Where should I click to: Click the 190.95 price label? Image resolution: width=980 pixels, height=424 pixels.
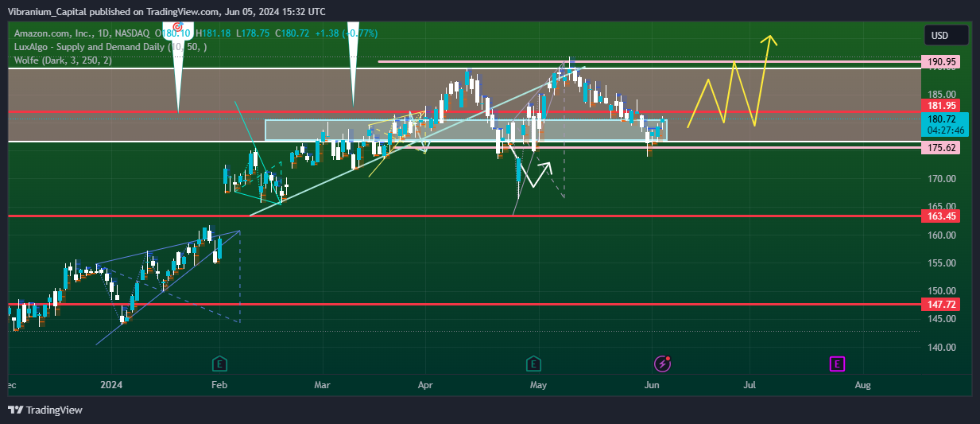[941, 61]
